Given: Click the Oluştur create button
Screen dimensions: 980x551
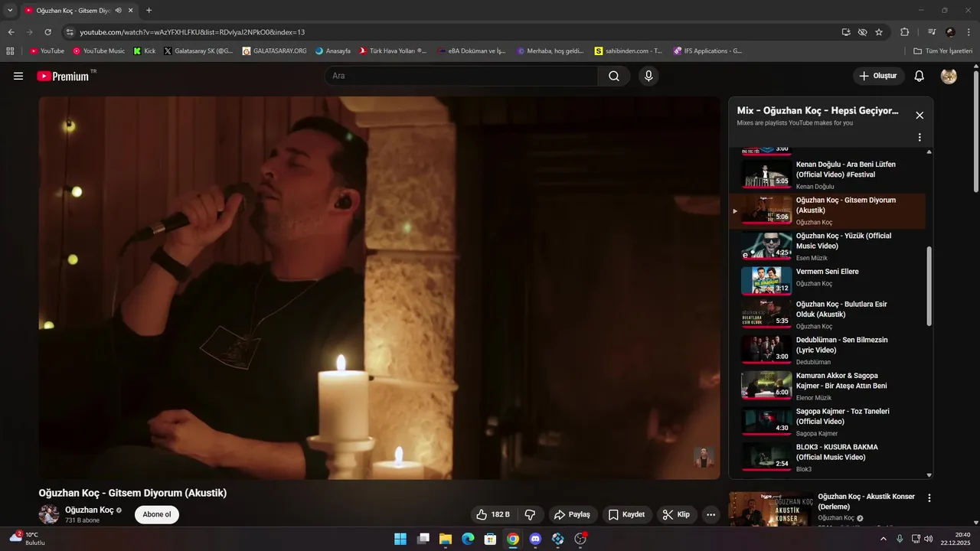Looking at the screenshot, I should (878, 76).
